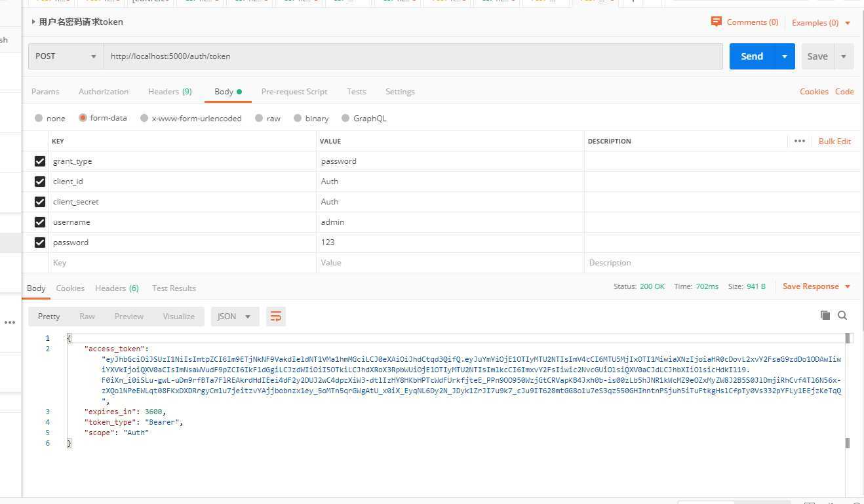Uncheck the username row checkbox

coord(40,222)
